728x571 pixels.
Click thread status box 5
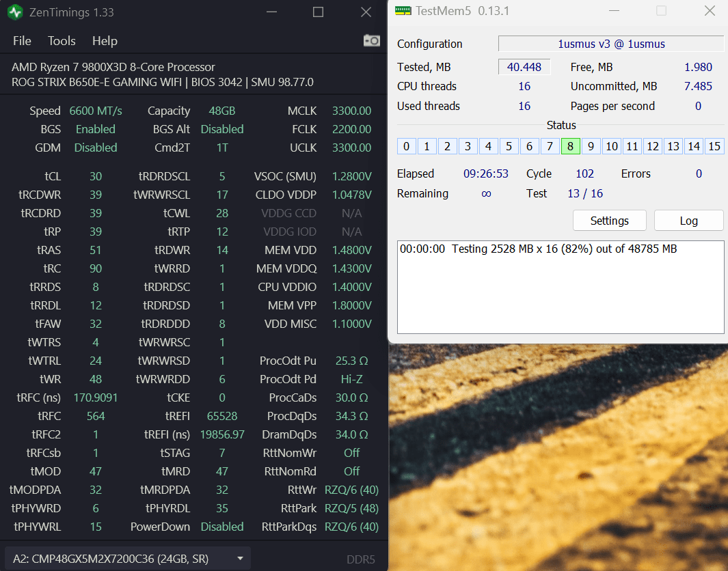tap(509, 147)
